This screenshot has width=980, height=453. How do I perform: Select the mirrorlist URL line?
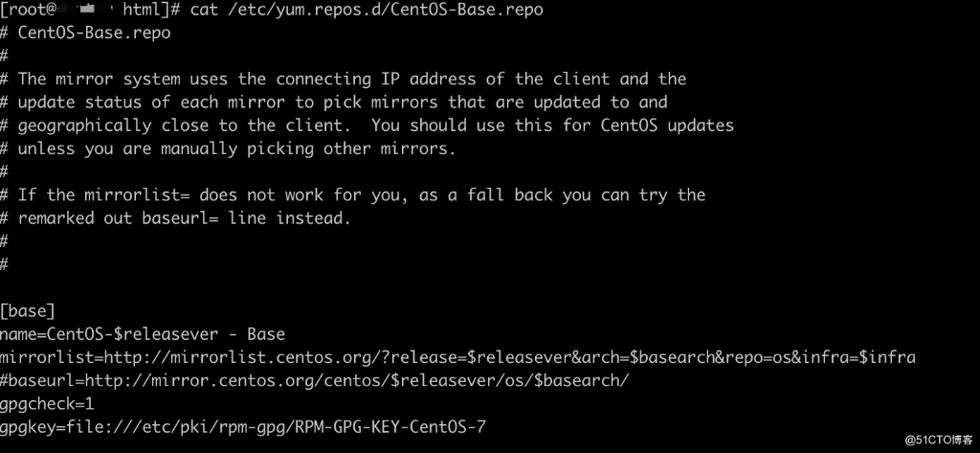click(x=457, y=358)
